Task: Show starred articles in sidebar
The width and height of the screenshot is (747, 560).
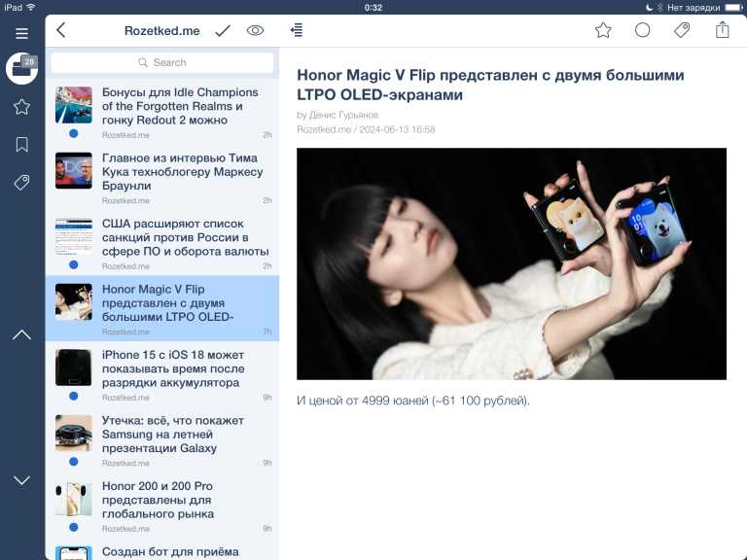Action: point(22,107)
